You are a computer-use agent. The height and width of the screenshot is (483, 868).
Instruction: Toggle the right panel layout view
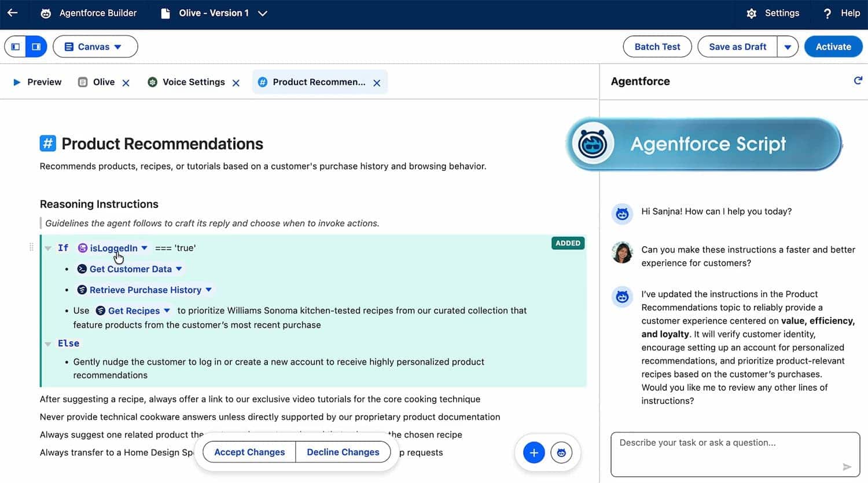click(x=36, y=47)
